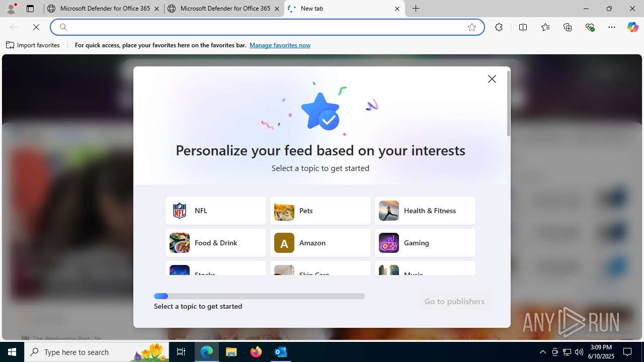The width and height of the screenshot is (644, 362).
Task: Show hidden system tray icons
Action: 542,352
